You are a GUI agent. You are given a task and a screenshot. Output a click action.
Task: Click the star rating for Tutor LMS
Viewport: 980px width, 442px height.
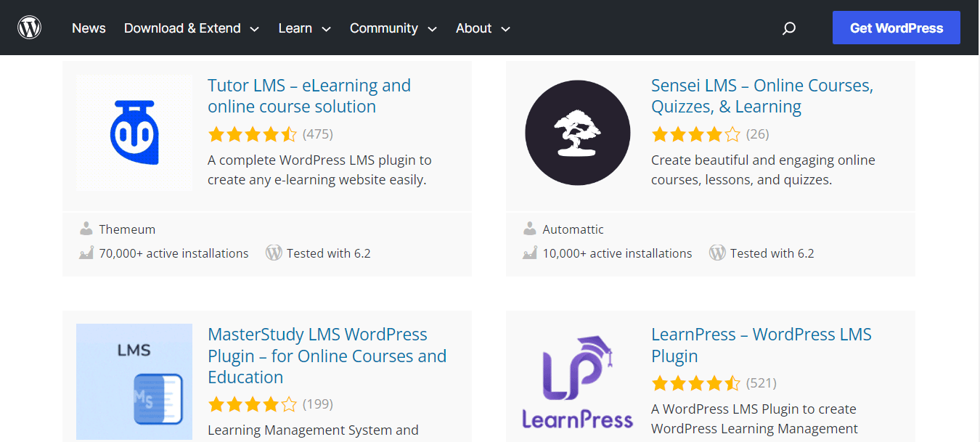(252, 134)
